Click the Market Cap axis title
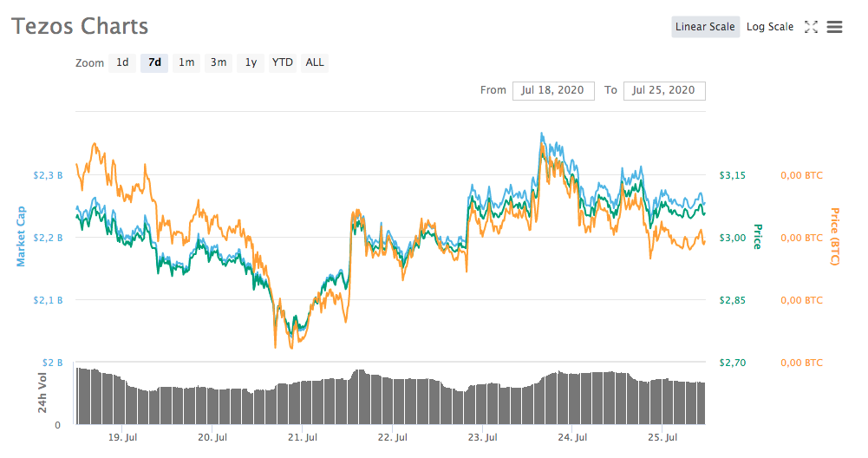This screenshot has width=868, height=458. pyautogui.click(x=21, y=237)
